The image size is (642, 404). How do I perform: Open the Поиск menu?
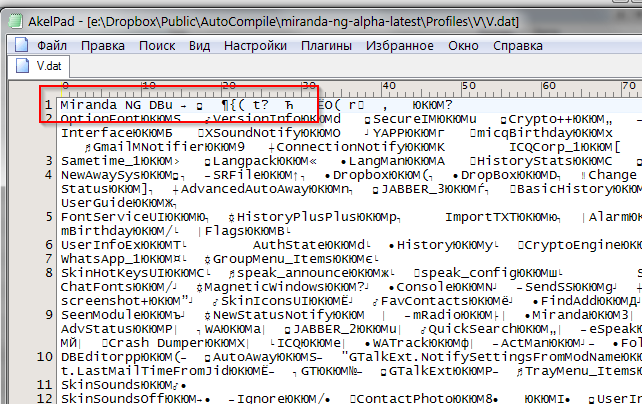[157, 45]
